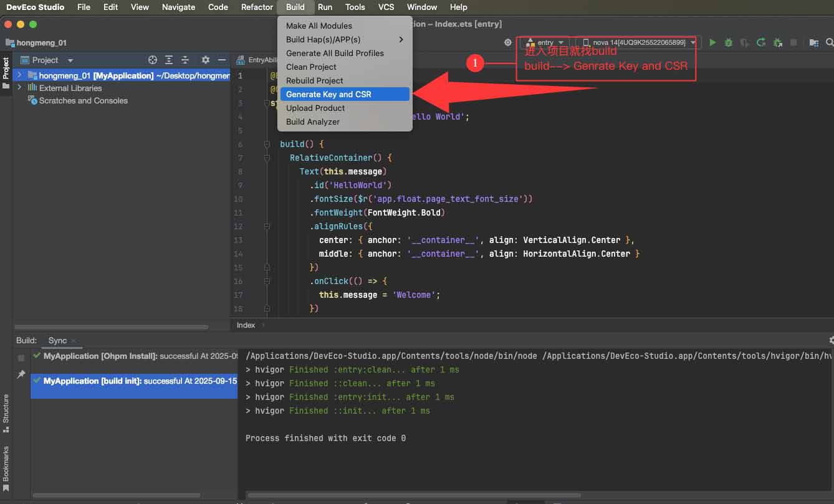
Task: Click the locate-in-project target icon
Action: [153, 60]
